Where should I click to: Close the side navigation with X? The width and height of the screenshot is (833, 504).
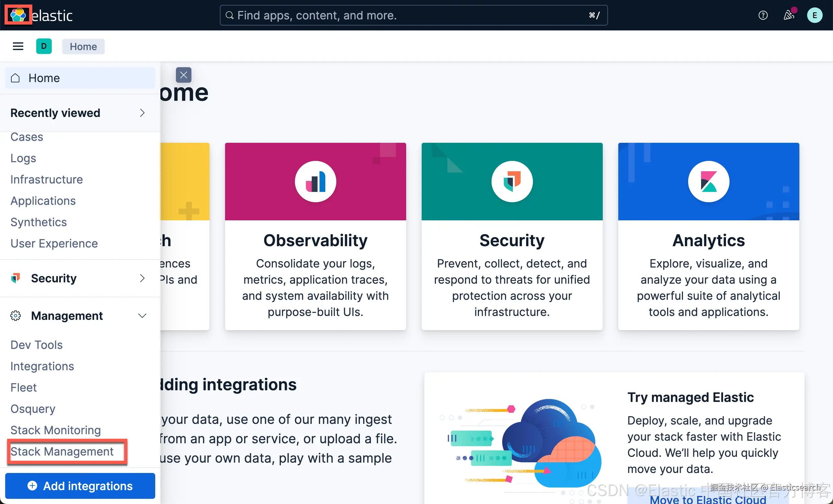(184, 75)
